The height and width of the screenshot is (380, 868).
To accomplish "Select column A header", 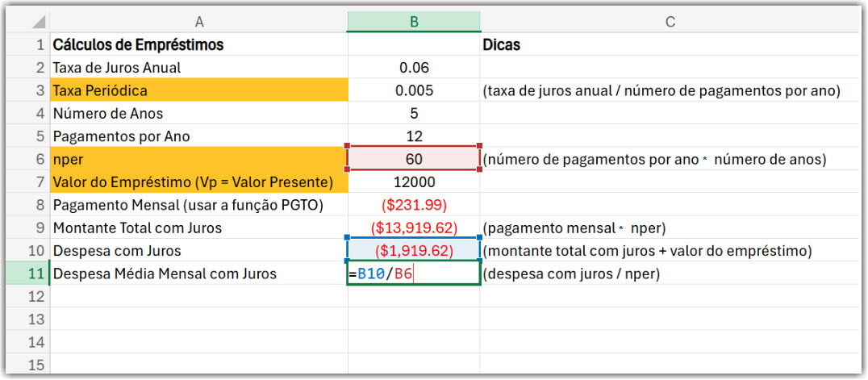I will tap(199, 22).
